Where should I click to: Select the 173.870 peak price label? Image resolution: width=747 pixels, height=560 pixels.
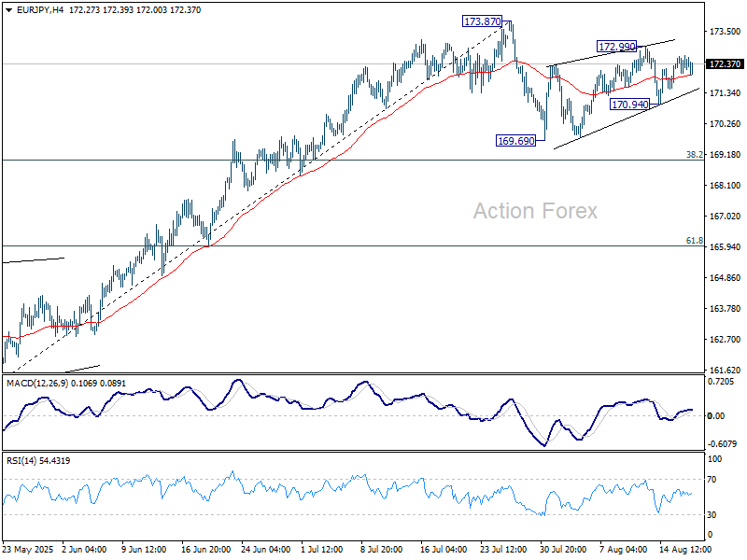pos(482,21)
